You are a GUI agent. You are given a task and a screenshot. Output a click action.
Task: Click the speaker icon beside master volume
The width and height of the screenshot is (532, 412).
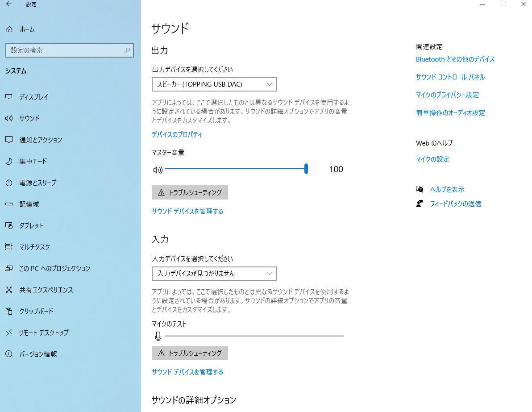(x=158, y=169)
